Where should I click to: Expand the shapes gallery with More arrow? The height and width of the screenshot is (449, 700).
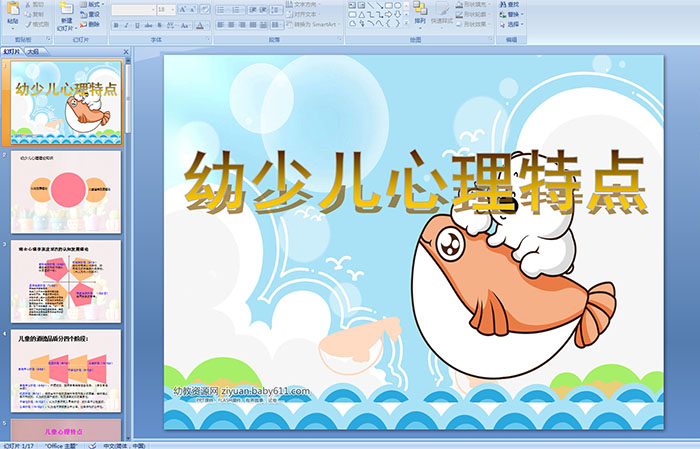pos(406,23)
